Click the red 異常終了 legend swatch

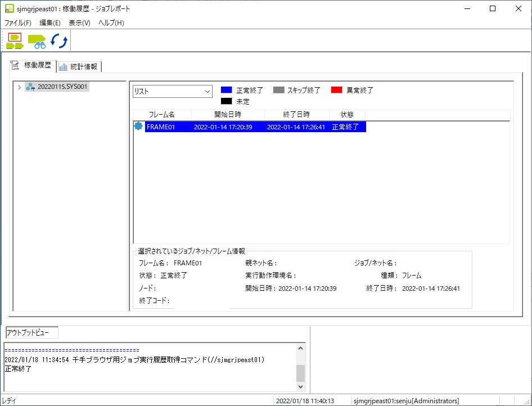tap(336, 90)
